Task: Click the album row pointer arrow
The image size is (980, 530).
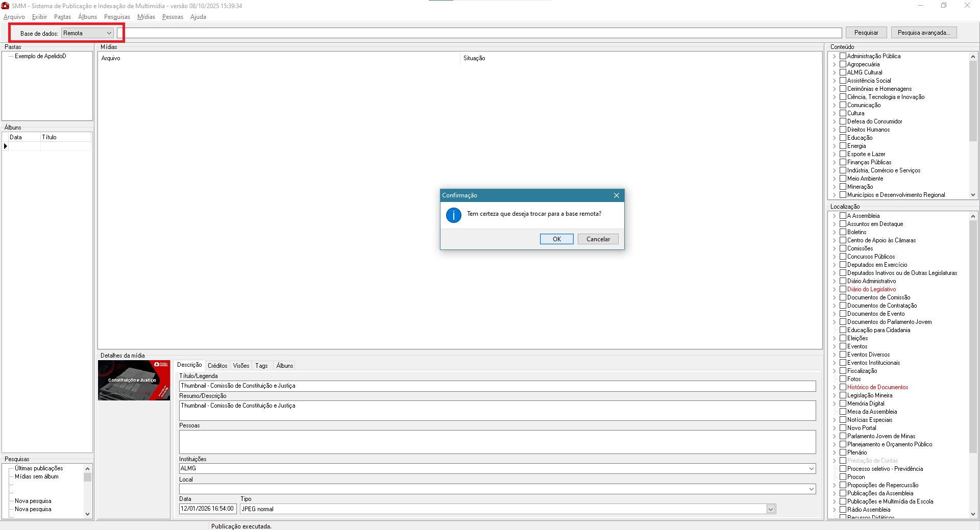Action: tap(6, 146)
